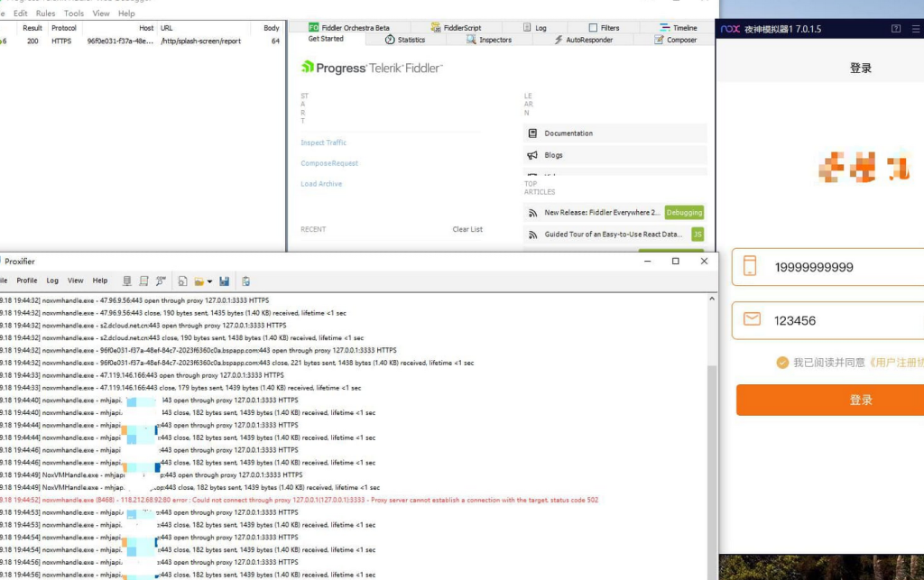This screenshot has height=580, width=924.
Task: Click the Inspect Traffic link
Action: [324, 143]
